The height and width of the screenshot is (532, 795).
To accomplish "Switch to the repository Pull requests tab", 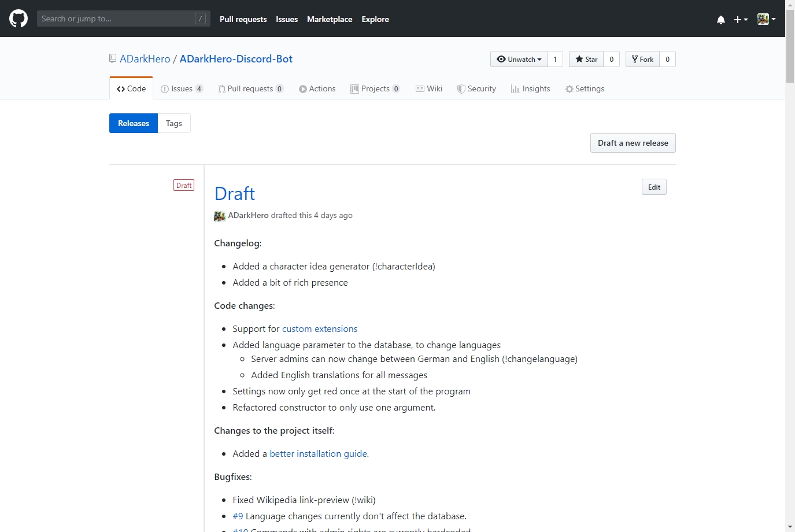I will coord(250,88).
